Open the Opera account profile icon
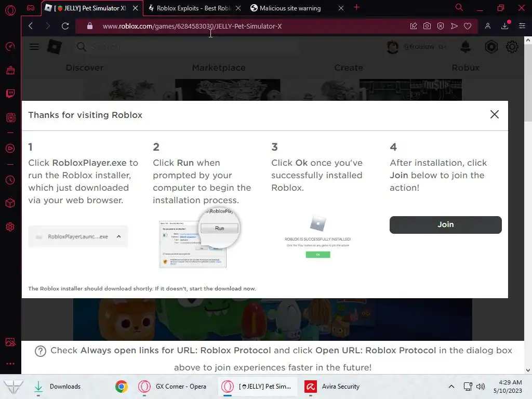The image size is (532, 399). tap(487, 26)
